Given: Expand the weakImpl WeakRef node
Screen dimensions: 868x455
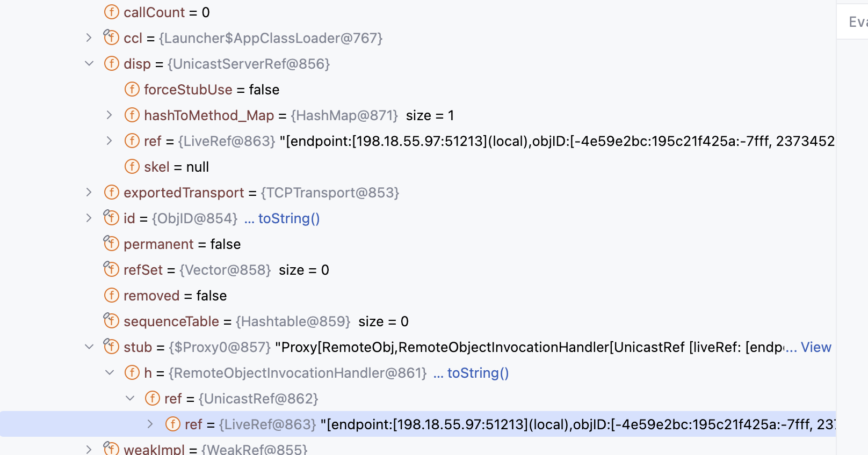Looking at the screenshot, I should (x=89, y=449).
